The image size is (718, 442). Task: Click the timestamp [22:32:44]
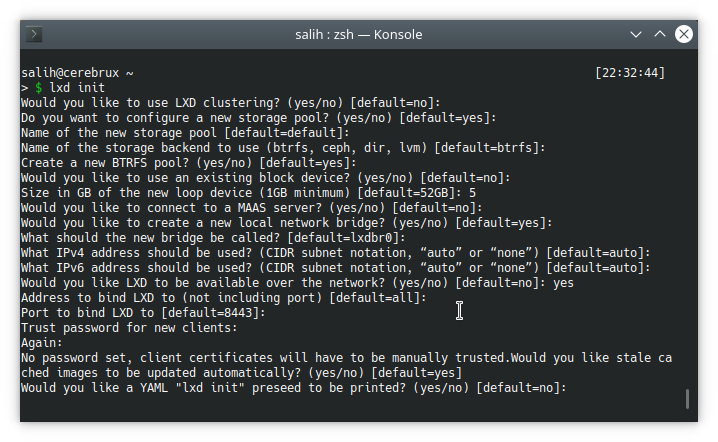click(630, 72)
